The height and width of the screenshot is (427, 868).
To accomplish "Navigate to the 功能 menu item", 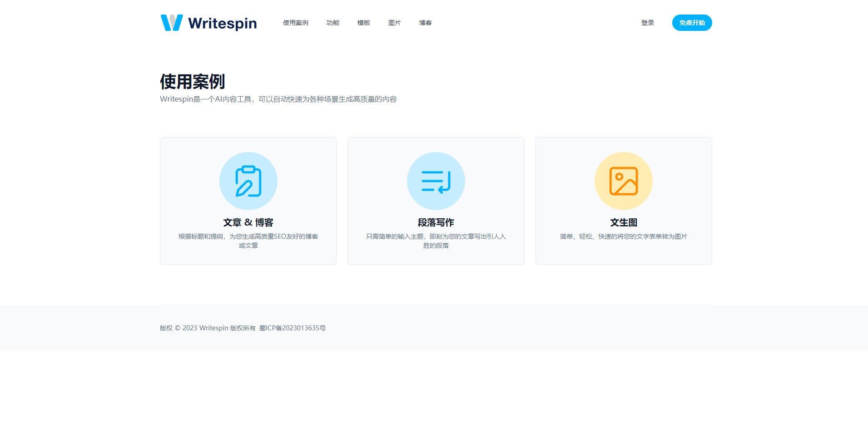I will pos(332,22).
